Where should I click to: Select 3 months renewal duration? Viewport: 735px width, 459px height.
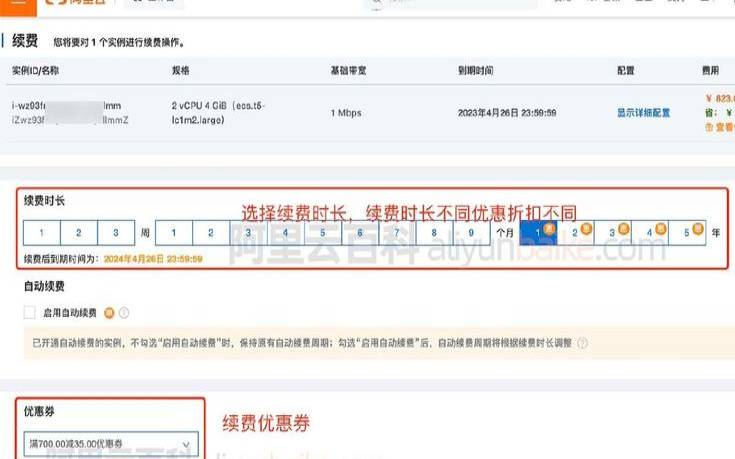[248, 233]
